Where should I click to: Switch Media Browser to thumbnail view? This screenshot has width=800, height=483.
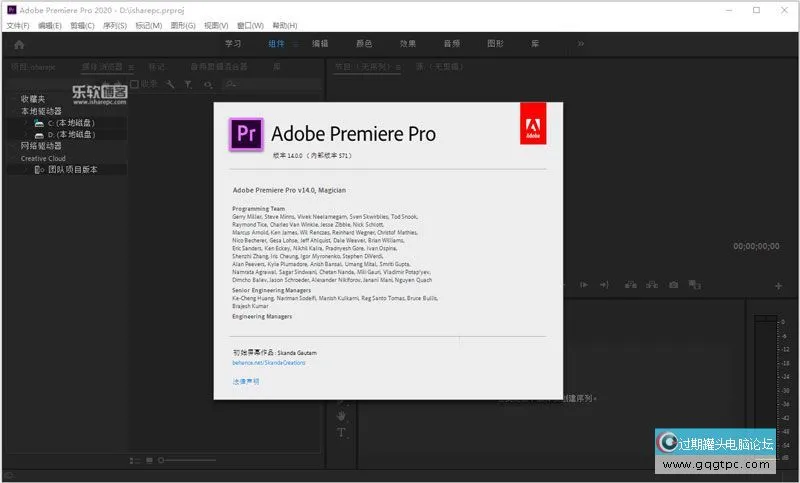149,461
